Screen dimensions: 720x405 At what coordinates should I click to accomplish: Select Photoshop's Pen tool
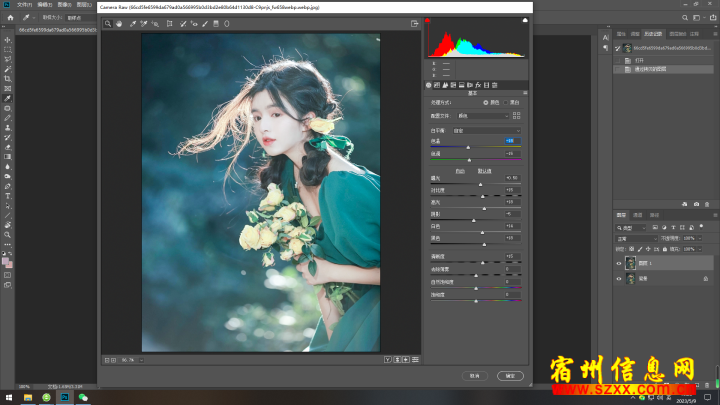pos(7,186)
